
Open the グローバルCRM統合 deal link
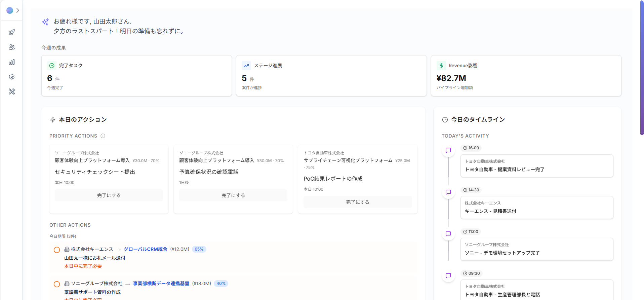coord(145,249)
